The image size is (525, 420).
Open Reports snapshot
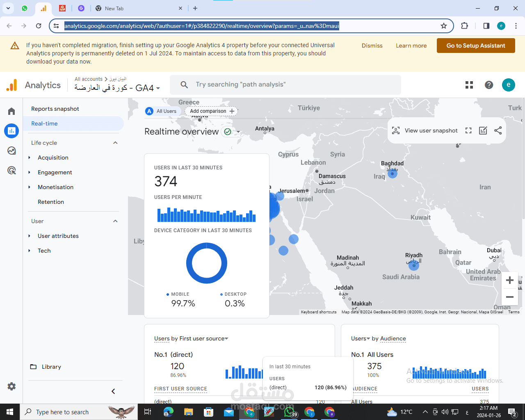coord(55,109)
